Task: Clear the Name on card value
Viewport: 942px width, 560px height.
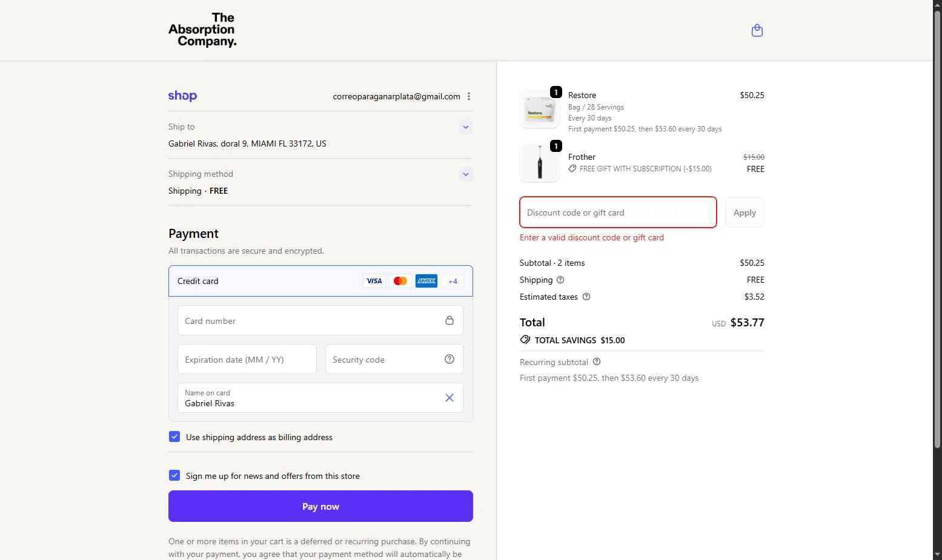Action: [449, 398]
